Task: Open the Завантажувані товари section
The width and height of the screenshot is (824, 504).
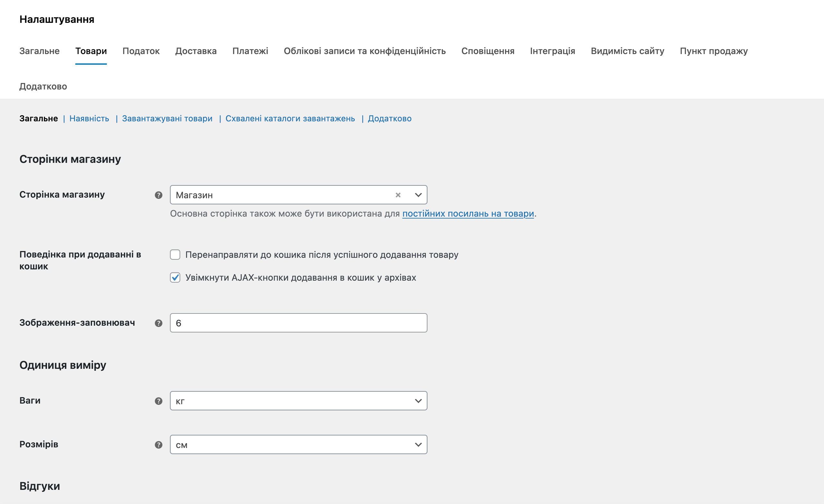Action: point(168,118)
